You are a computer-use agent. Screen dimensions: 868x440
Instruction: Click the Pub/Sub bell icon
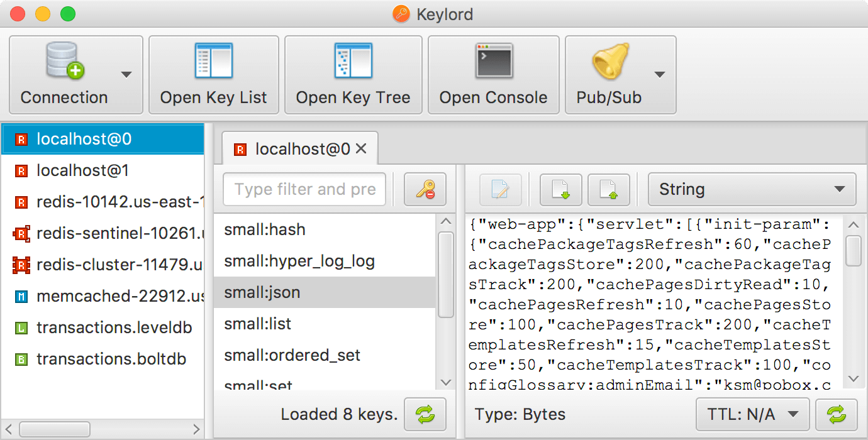click(x=609, y=62)
